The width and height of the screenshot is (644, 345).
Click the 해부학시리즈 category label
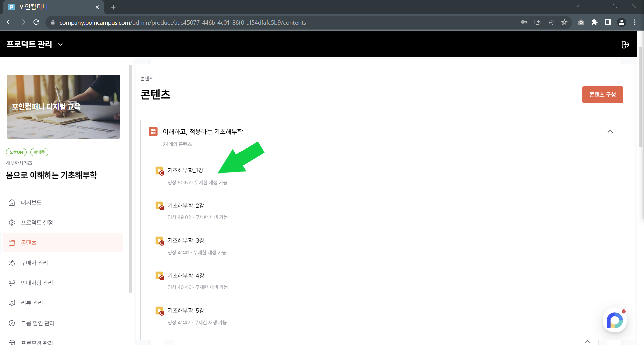pos(19,163)
